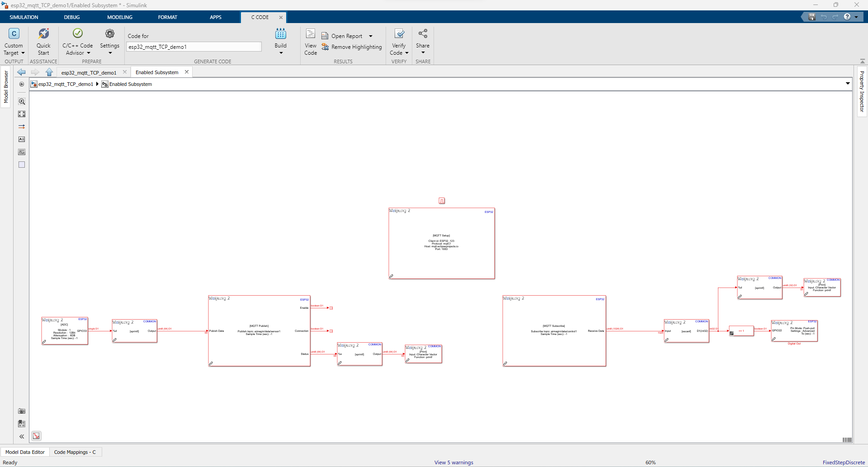The image size is (868, 467).
Task: Click the Build icon
Action: [x=281, y=34]
